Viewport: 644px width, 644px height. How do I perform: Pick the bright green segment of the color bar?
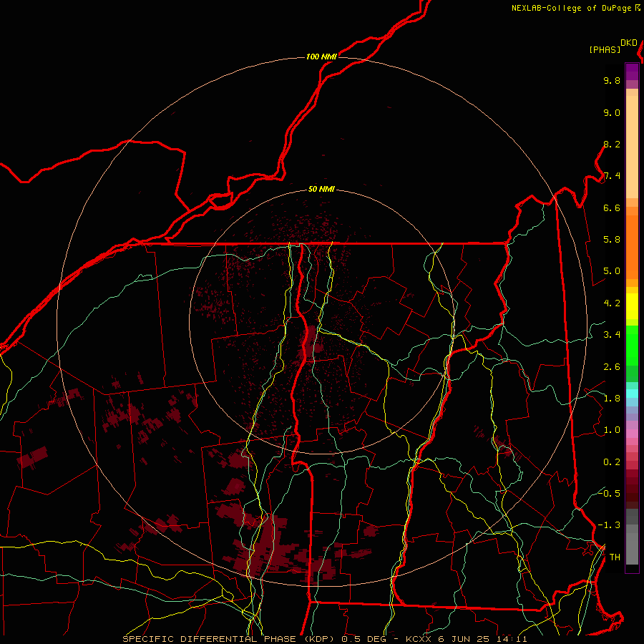[x=632, y=345]
